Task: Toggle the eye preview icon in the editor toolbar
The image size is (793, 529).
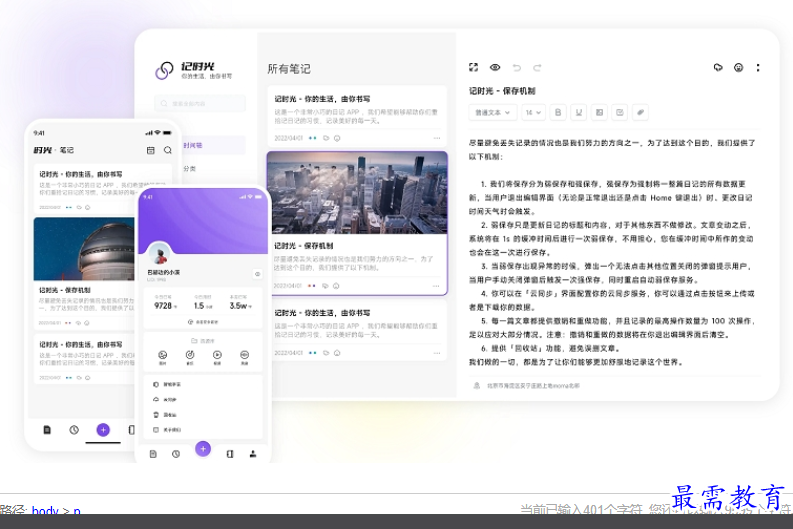Action: pyautogui.click(x=495, y=67)
